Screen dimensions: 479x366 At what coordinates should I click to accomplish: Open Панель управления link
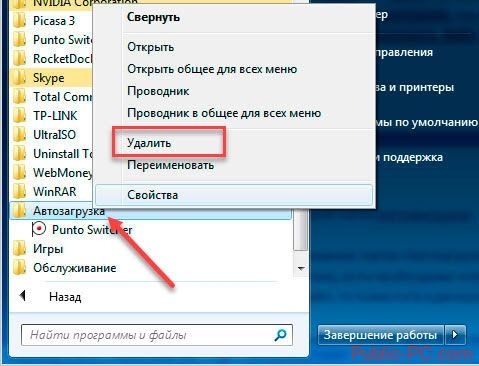click(405, 52)
